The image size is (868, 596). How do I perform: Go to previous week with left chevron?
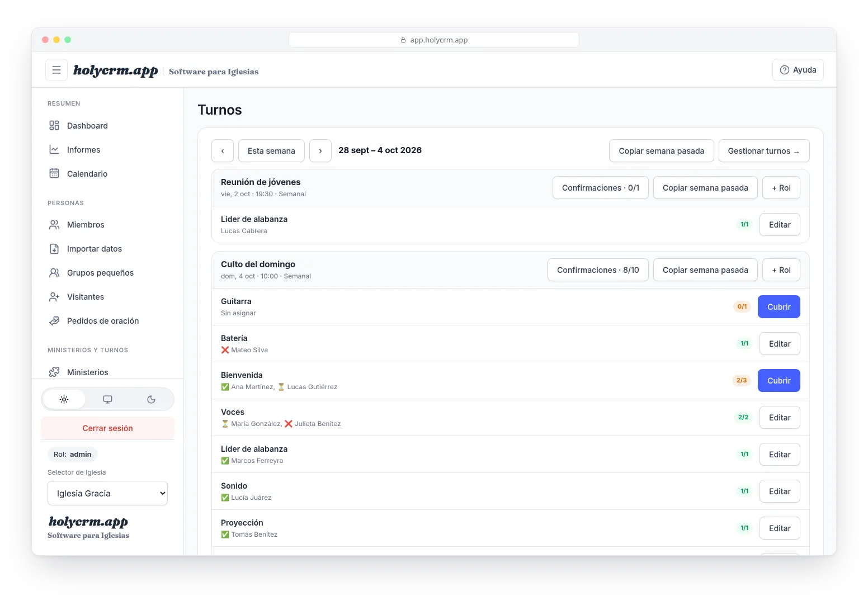[x=223, y=150]
